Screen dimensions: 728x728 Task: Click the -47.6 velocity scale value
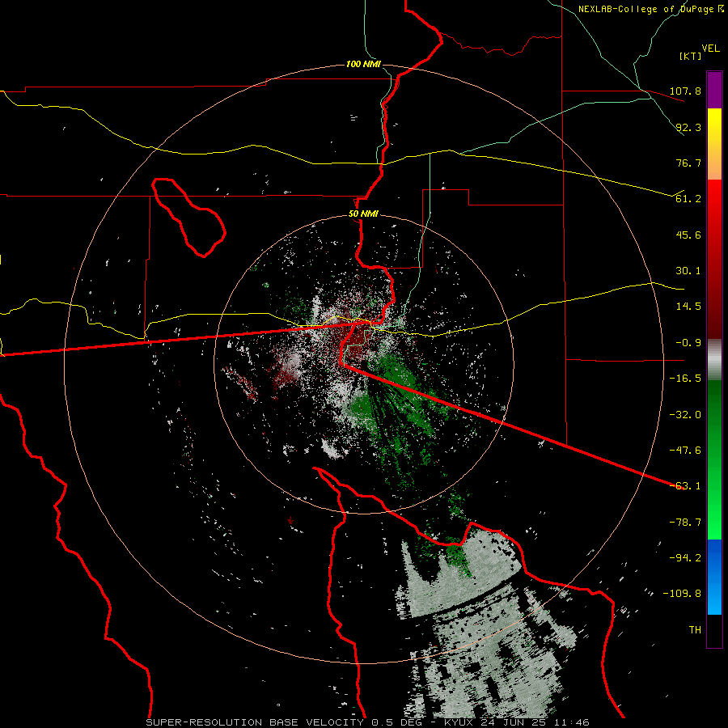click(x=685, y=451)
